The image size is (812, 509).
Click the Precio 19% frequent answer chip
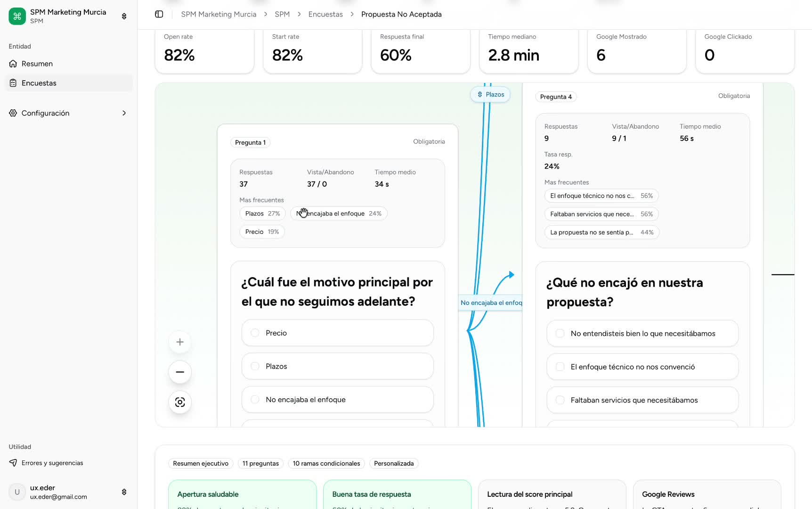click(x=262, y=232)
